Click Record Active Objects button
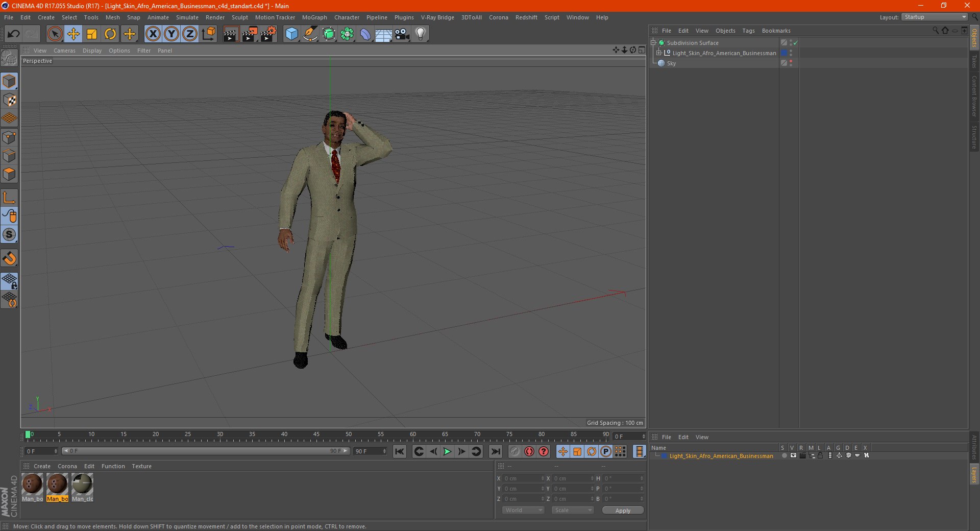This screenshot has height=531, width=980. (514, 451)
